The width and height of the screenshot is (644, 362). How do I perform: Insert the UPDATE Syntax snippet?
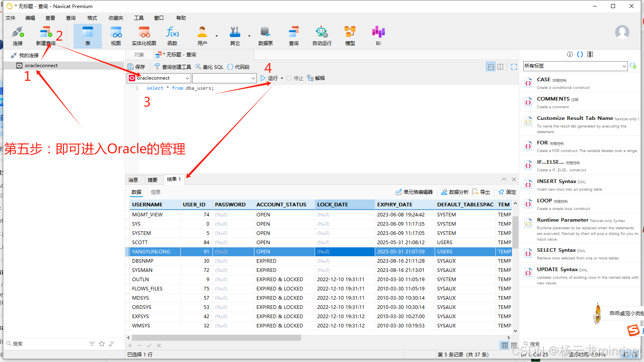coord(580,276)
